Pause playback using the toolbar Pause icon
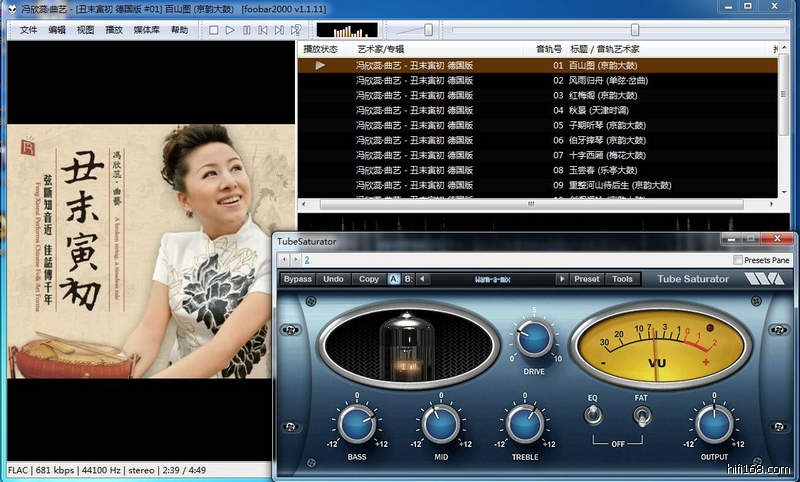 coord(247,30)
